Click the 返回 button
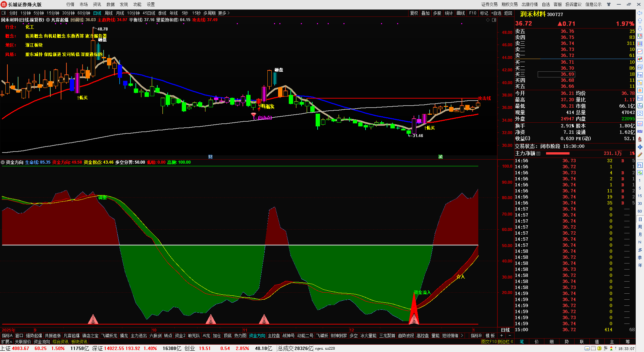The image size is (644, 352). 508,13
